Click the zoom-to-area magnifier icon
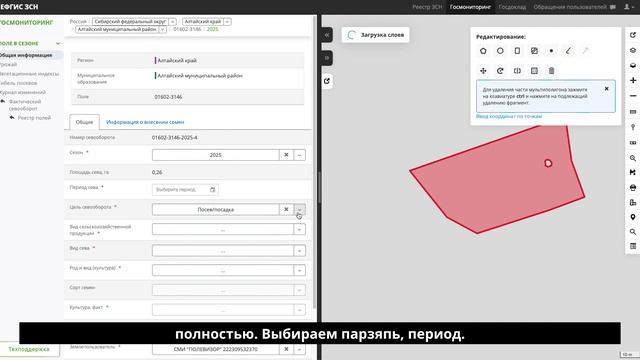Screen dimensions: 640x360 pyautogui.click(x=633, y=158)
